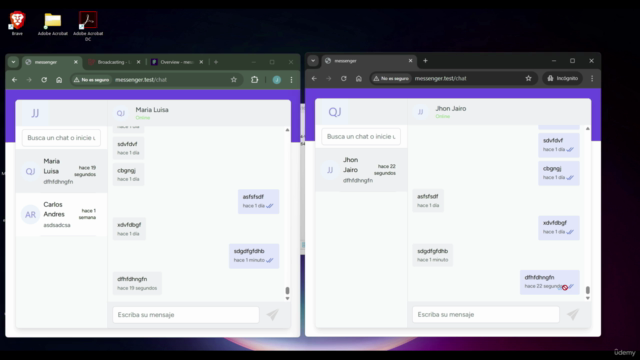The image size is (640, 360).
Task: Open new tab in incognito window
Action: pyautogui.click(x=425, y=61)
